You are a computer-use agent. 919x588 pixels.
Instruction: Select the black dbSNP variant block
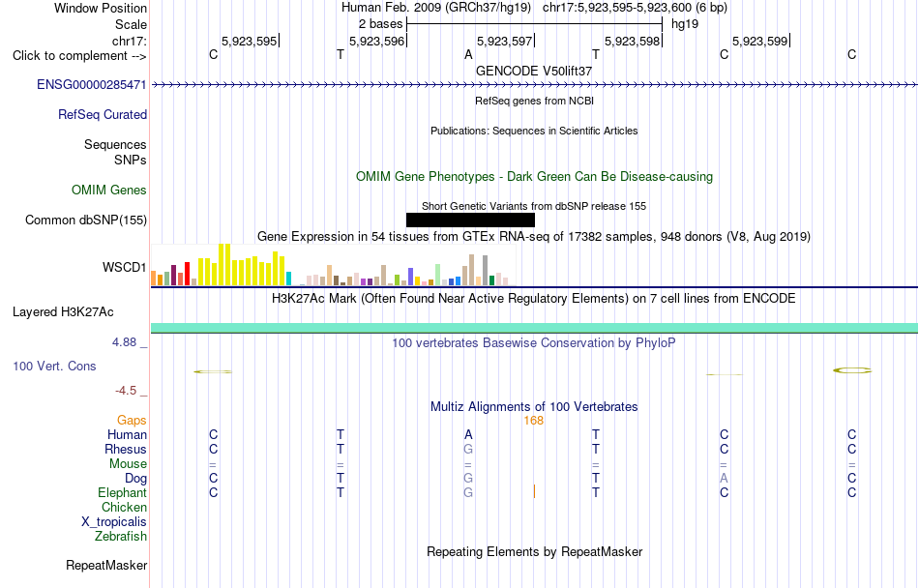click(x=471, y=220)
